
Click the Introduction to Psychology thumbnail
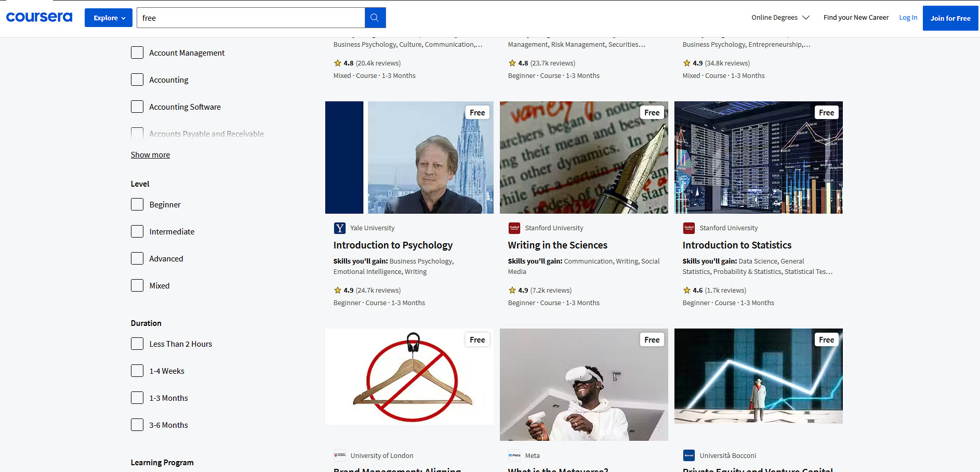pyautogui.click(x=409, y=158)
